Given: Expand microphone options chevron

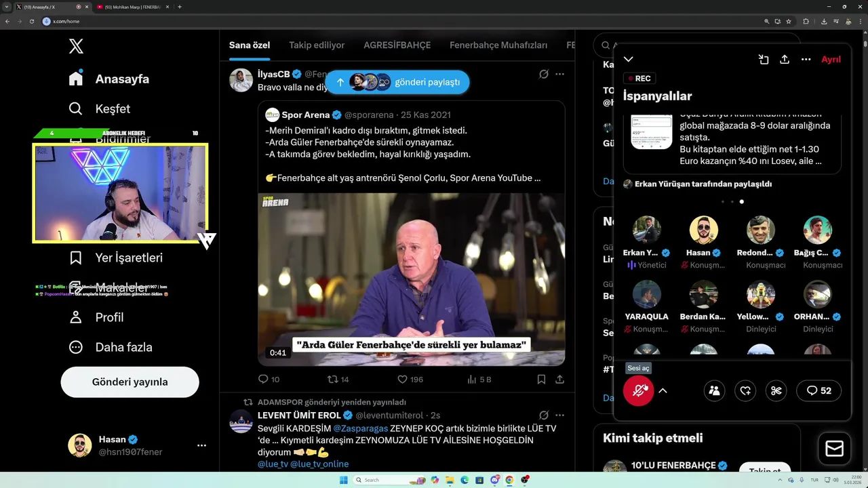Looking at the screenshot, I should [663, 390].
